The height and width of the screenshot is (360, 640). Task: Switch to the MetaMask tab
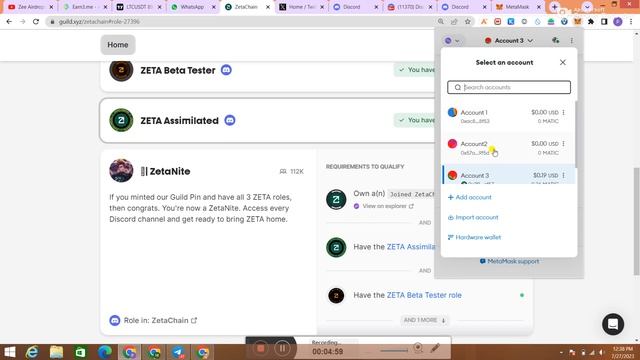517,7
